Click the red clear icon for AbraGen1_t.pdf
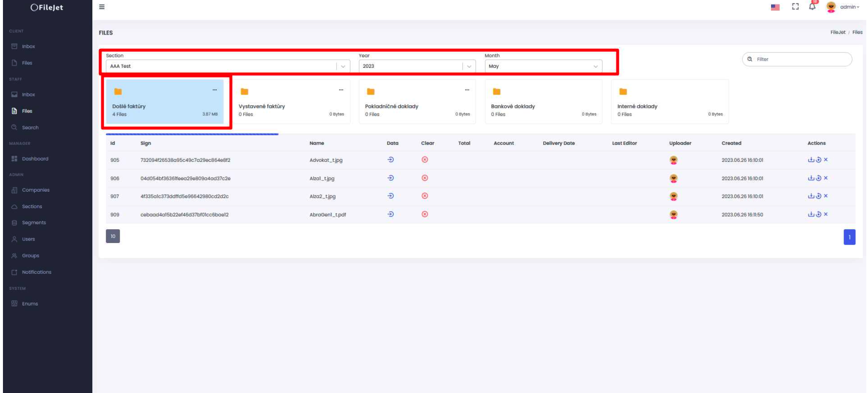 tap(425, 214)
